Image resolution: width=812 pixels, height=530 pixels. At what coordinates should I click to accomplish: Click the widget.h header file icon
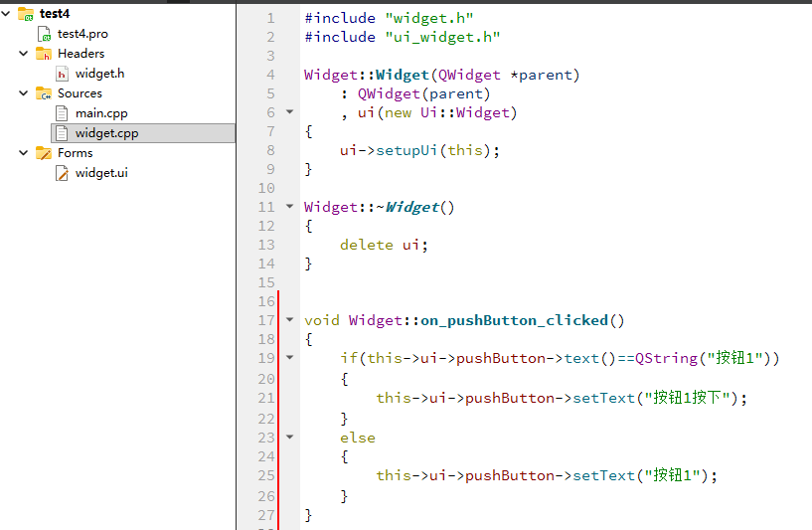pos(63,75)
